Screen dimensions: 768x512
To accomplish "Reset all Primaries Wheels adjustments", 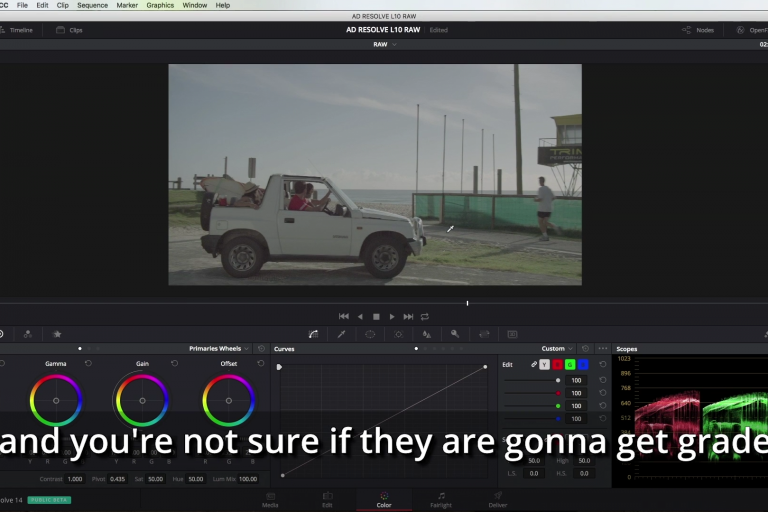I will (x=261, y=348).
